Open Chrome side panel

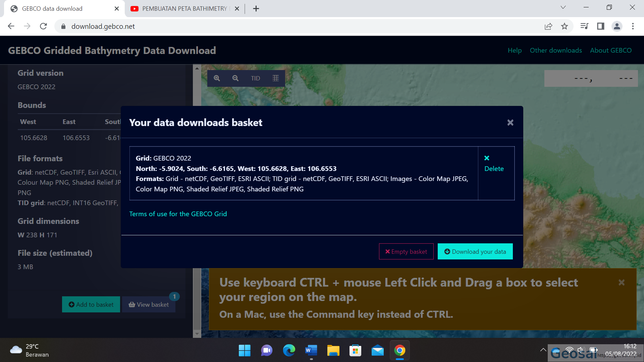tap(600, 26)
